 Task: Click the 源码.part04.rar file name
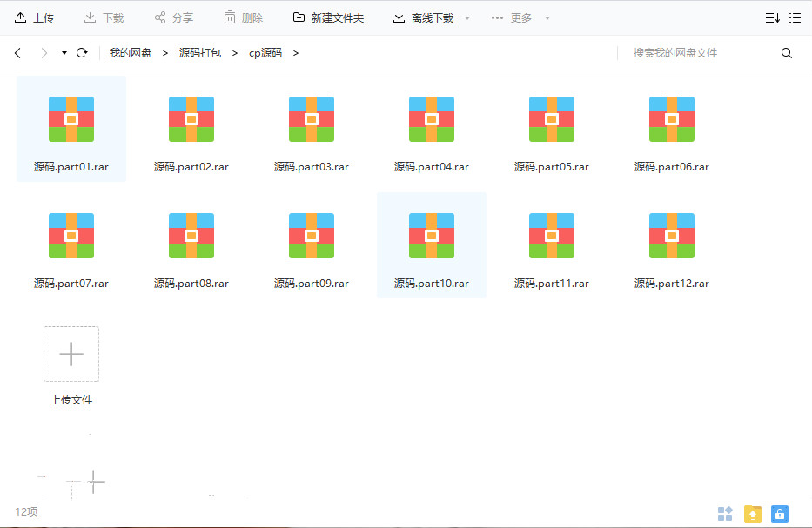point(432,167)
